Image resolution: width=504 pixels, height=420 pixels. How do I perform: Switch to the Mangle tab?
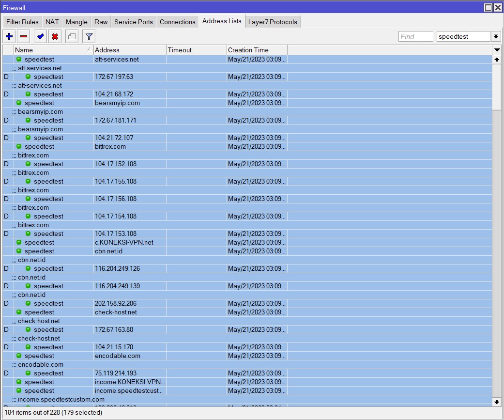pyautogui.click(x=76, y=22)
